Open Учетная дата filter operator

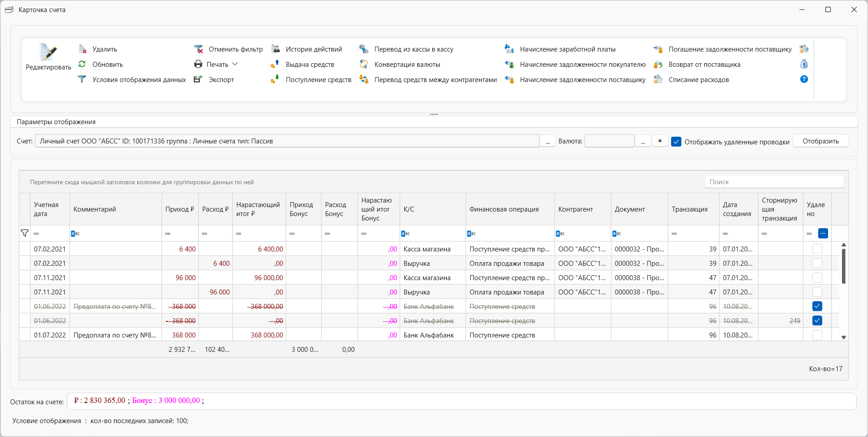click(x=36, y=234)
